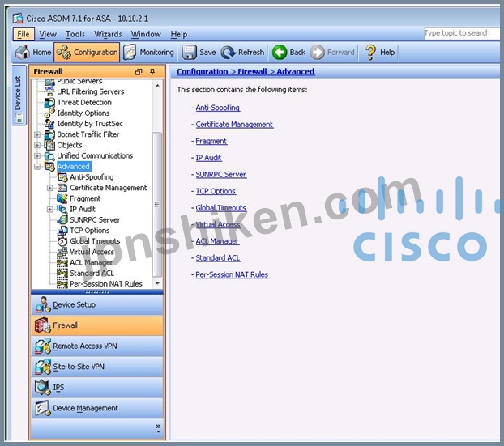Open Help with question mark icon
Image resolution: width=504 pixels, height=446 pixels.
pos(370,52)
